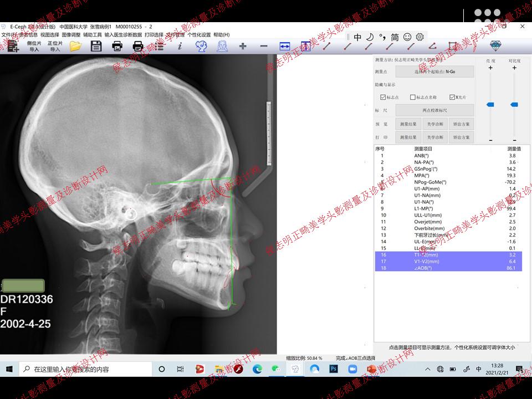Open Microsoft Edge from the taskbar
Screen dimensions: 532x399
click(258, 369)
